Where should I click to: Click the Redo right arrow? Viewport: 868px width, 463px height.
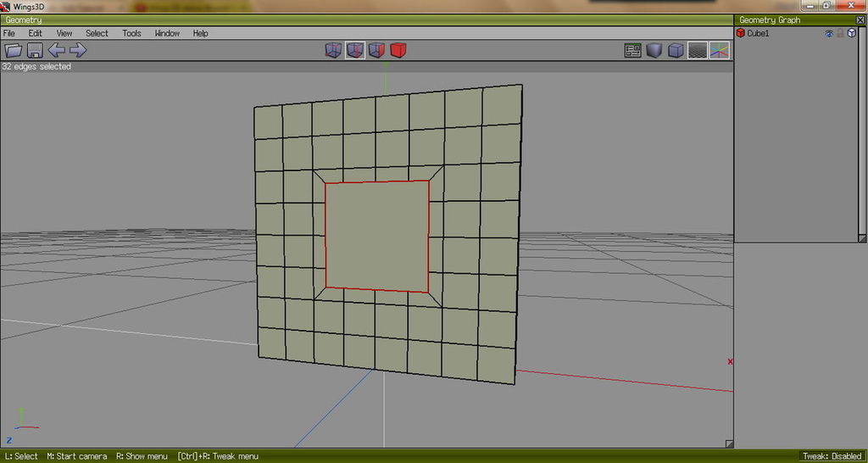point(78,51)
